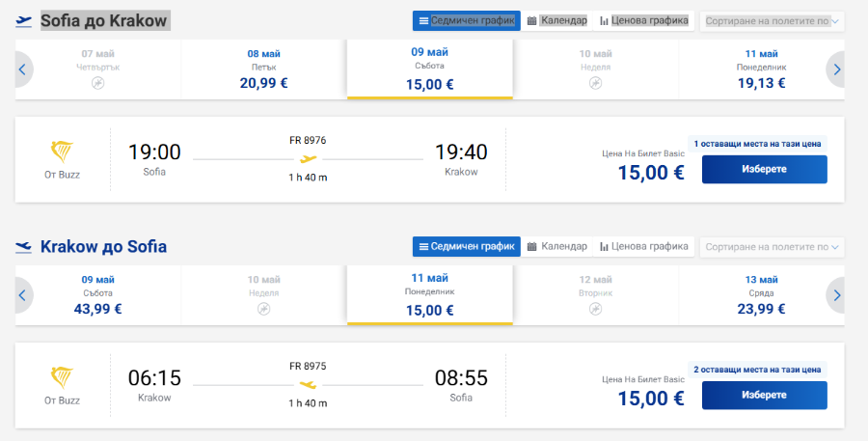Click the no-flight icon under 07 май

click(x=98, y=83)
